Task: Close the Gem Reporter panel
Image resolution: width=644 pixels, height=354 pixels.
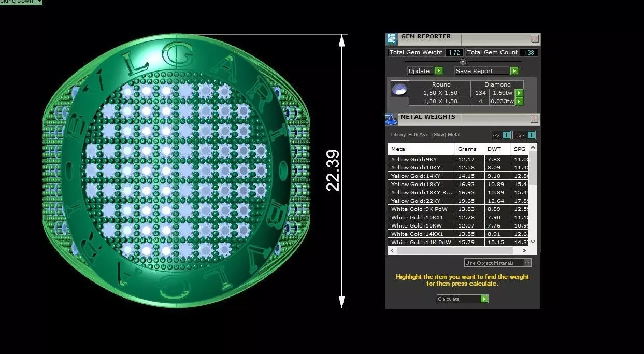Action: [535, 39]
